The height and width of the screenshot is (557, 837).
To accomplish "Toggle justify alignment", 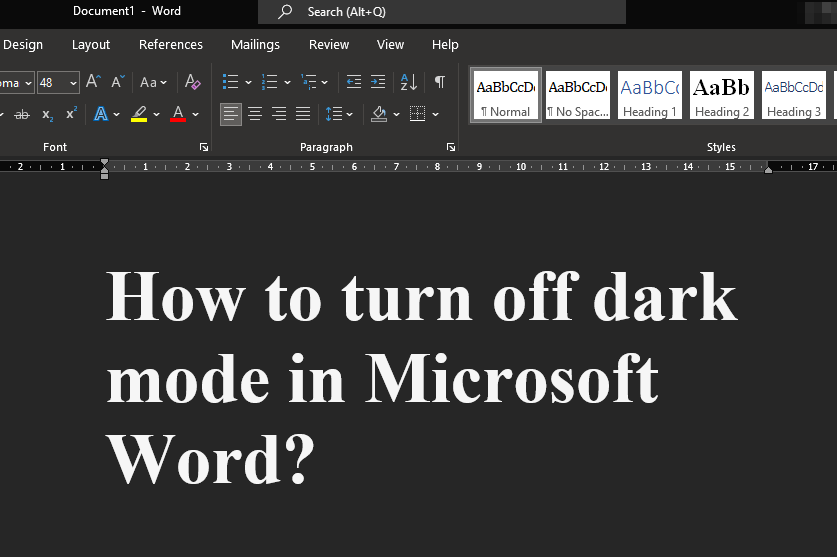I will [303, 114].
